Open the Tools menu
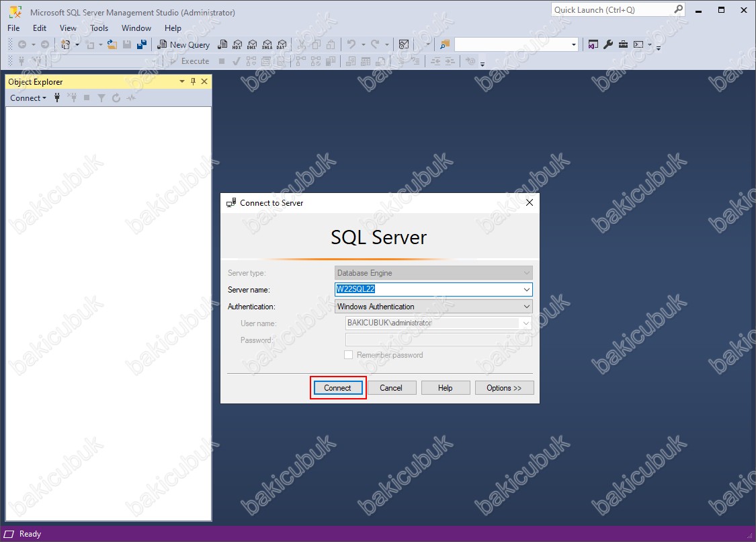Image resolution: width=756 pixels, height=542 pixels. (99, 28)
